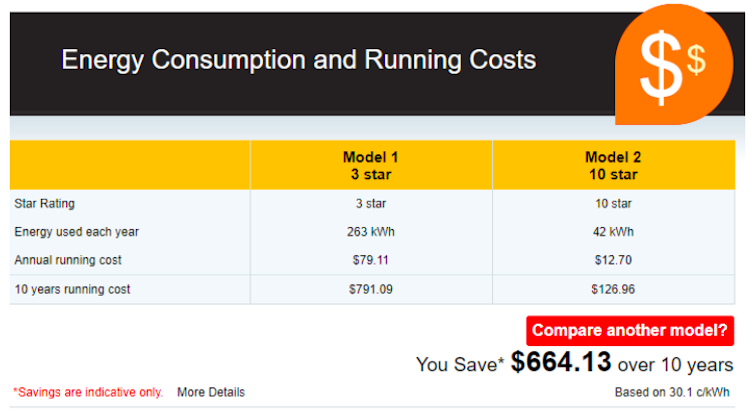Open the More Details link
This screenshot has width=754, height=419.
coord(210,392)
